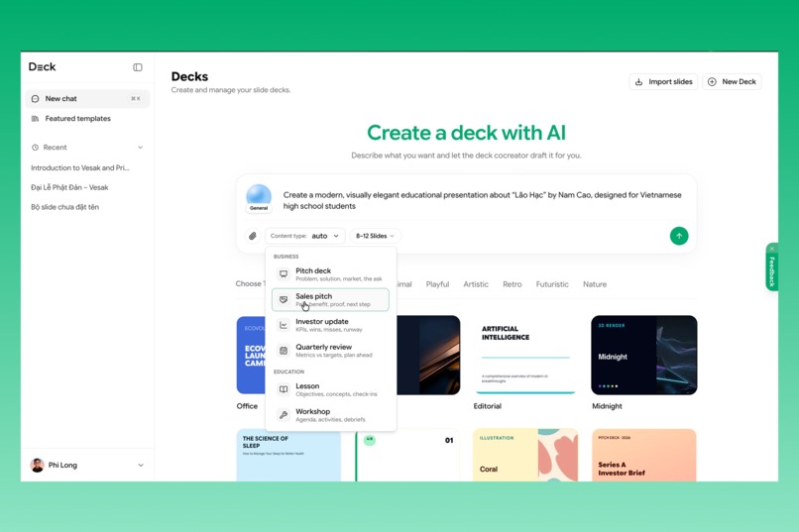Open Introduction to Vesak recent deck
Viewport: 799px width, 532px height.
[80, 168]
